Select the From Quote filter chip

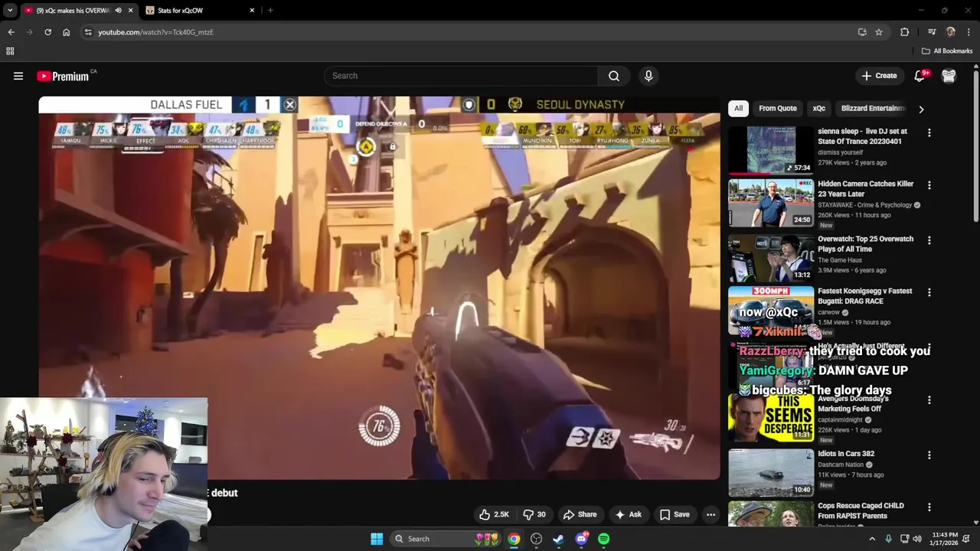coord(777,109)
